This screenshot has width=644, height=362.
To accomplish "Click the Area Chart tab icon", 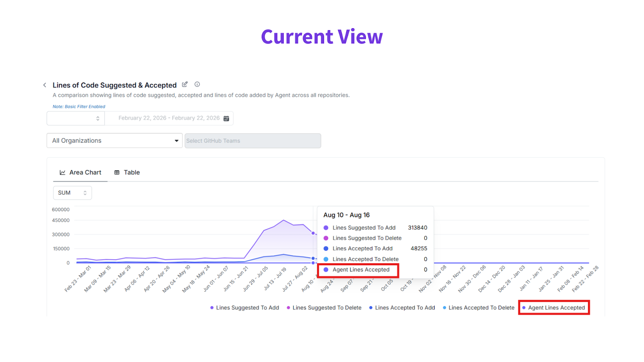I will click(62, 173).
